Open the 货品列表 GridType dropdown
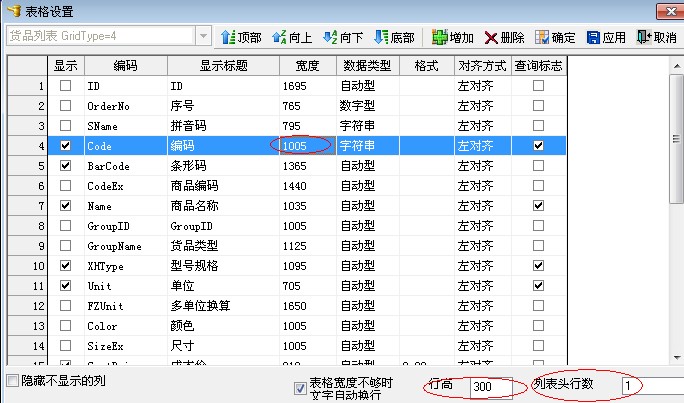The width and height of the screenshot is (684, 403). point(204,35)
